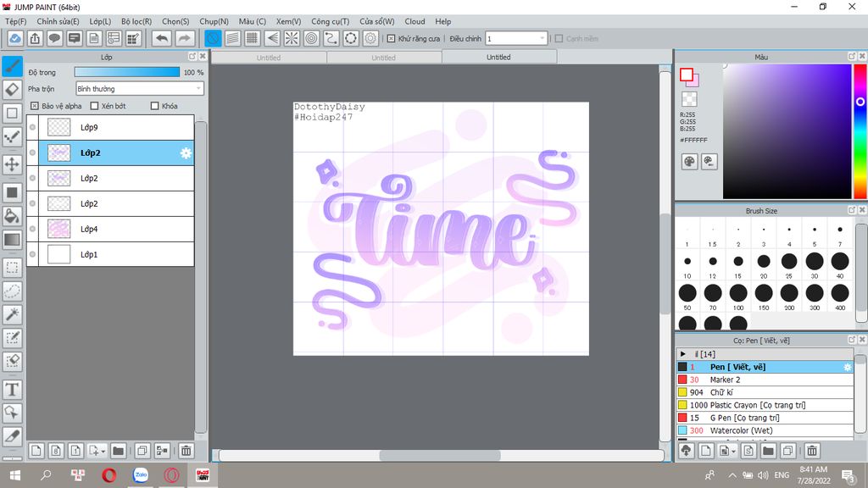This screenshot has width=868, height=488.
Task: Click the cloud save icon in toolbar
Action: click(x=15, y=38)
